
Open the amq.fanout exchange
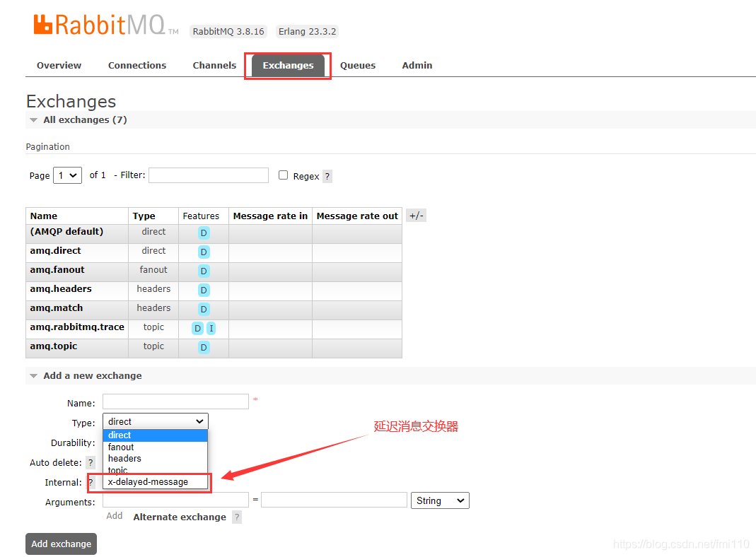pos(57,270)
